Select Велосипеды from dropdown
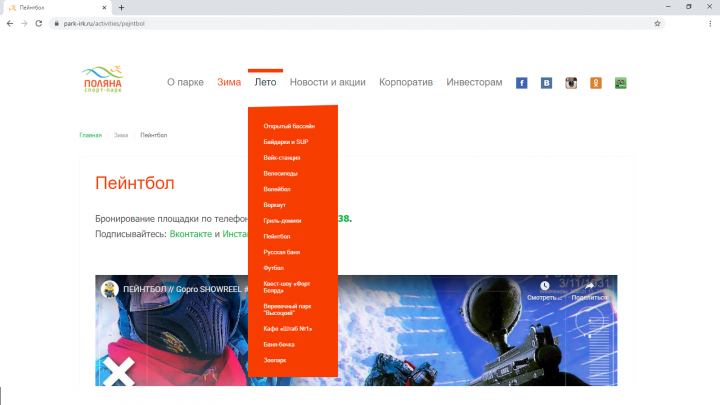 click(280, 174)
